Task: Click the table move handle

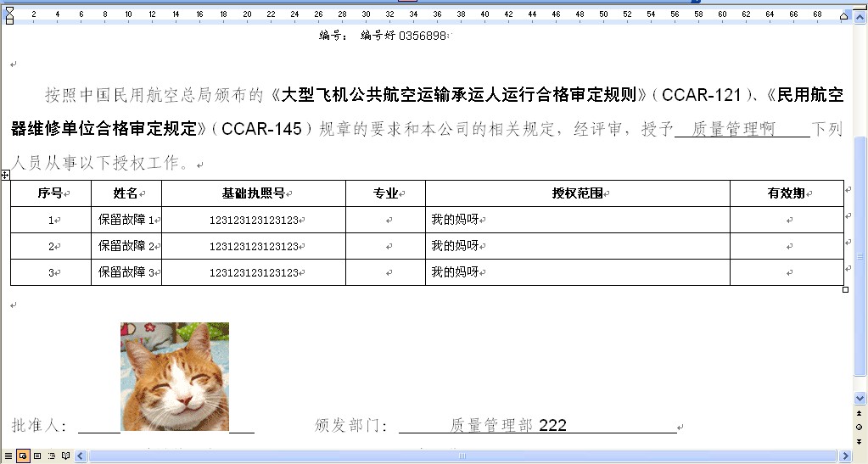Action: click(5, 175)
